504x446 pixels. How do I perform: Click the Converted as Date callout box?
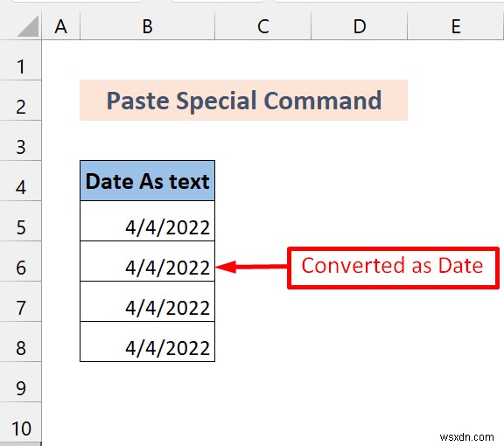393,268
